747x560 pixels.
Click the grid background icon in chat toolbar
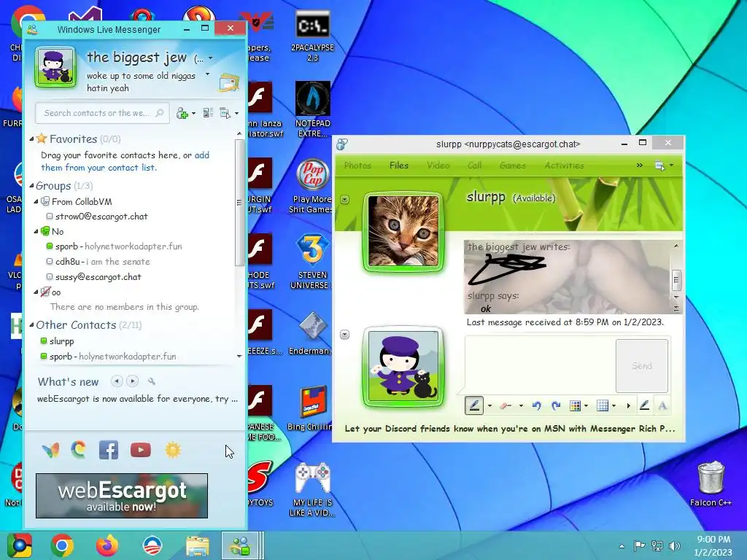pyautogui.click(x=603, y=405)
